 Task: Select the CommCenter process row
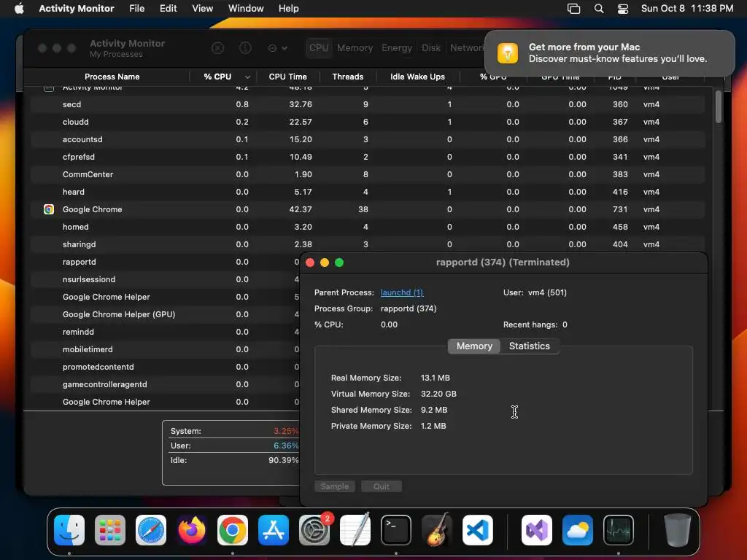(x=368, y=174)
